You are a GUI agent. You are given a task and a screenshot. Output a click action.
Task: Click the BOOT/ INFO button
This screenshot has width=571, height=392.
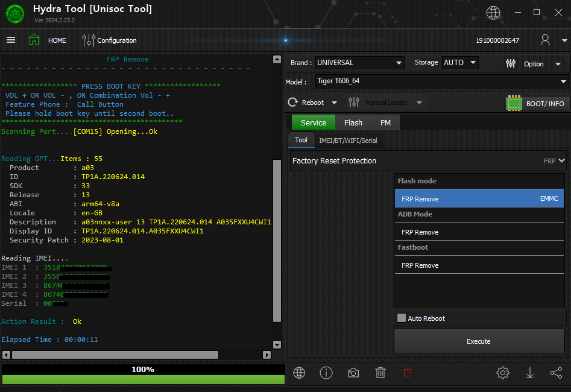[537, 103]
